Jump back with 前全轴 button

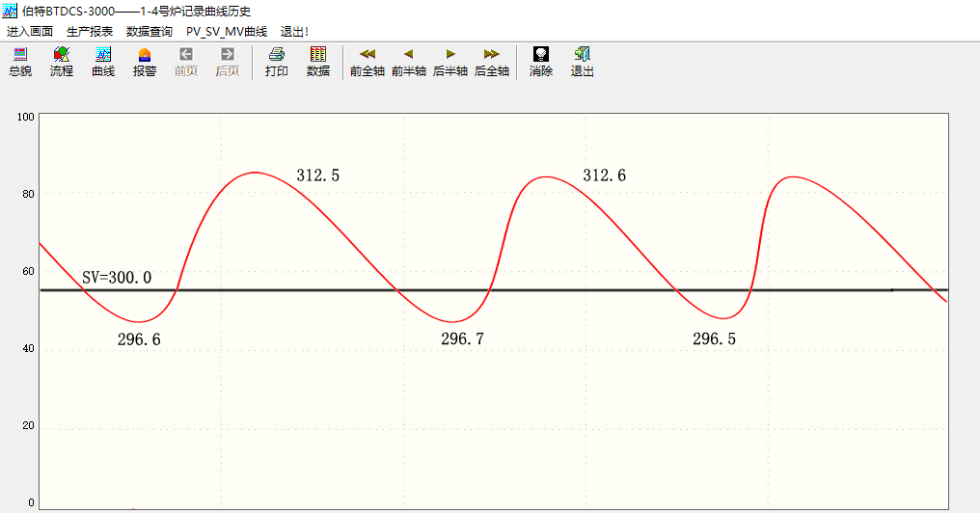click(x=367, y=62)
